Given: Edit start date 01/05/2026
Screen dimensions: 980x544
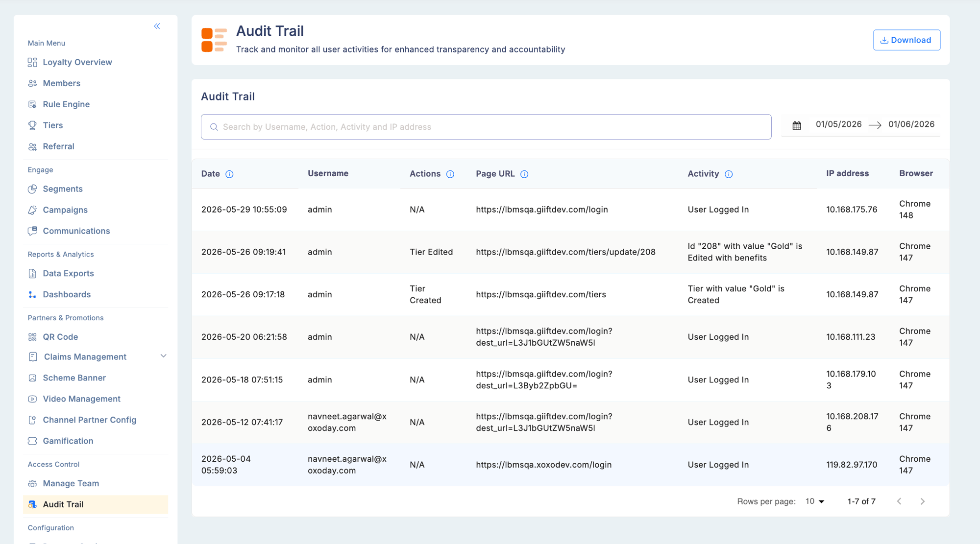Looking at the screenshot, I should 838,124.
